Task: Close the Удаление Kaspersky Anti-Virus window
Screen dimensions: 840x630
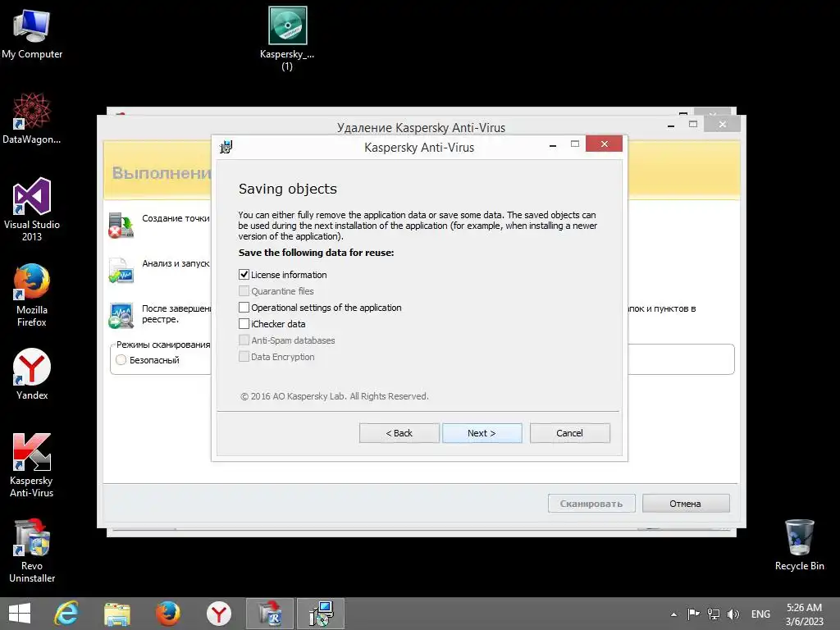Action: pos(723,125)
